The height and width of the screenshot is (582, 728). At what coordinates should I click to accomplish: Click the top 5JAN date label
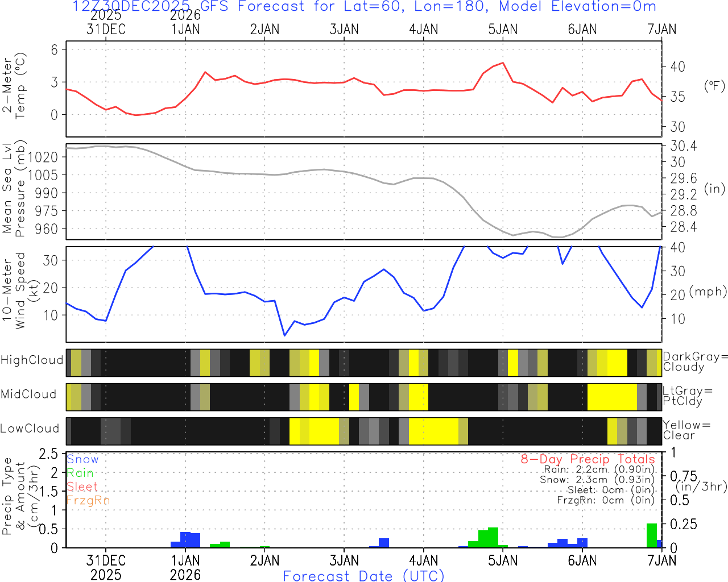(x=503, y=29)
